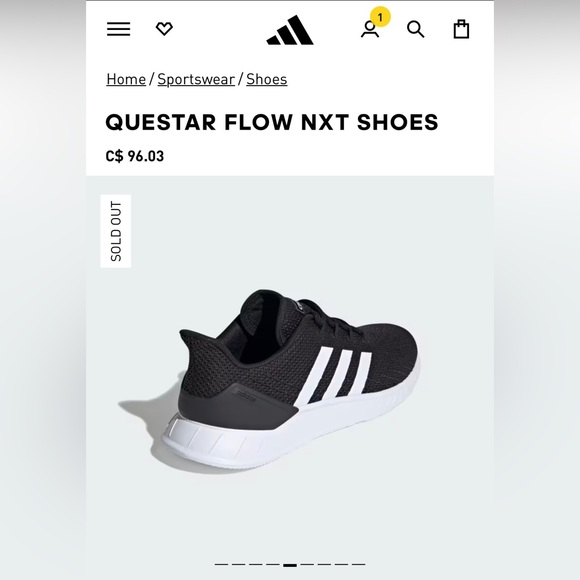Open the shopping bag icon
Screen dimensions: 580x580
461,29
